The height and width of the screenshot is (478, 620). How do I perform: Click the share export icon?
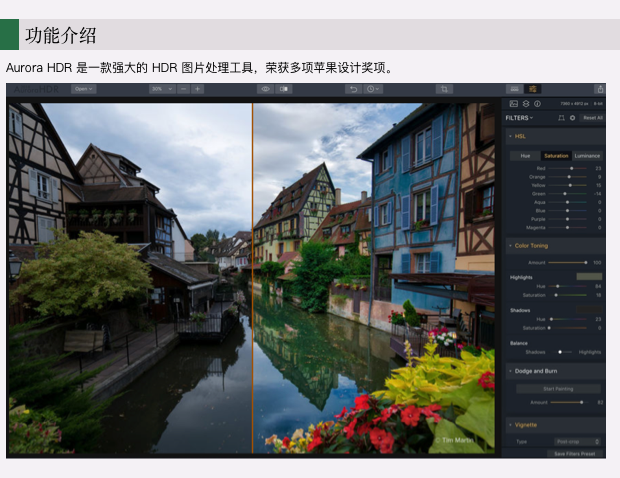pyautogui.click(x=600, y=89)
